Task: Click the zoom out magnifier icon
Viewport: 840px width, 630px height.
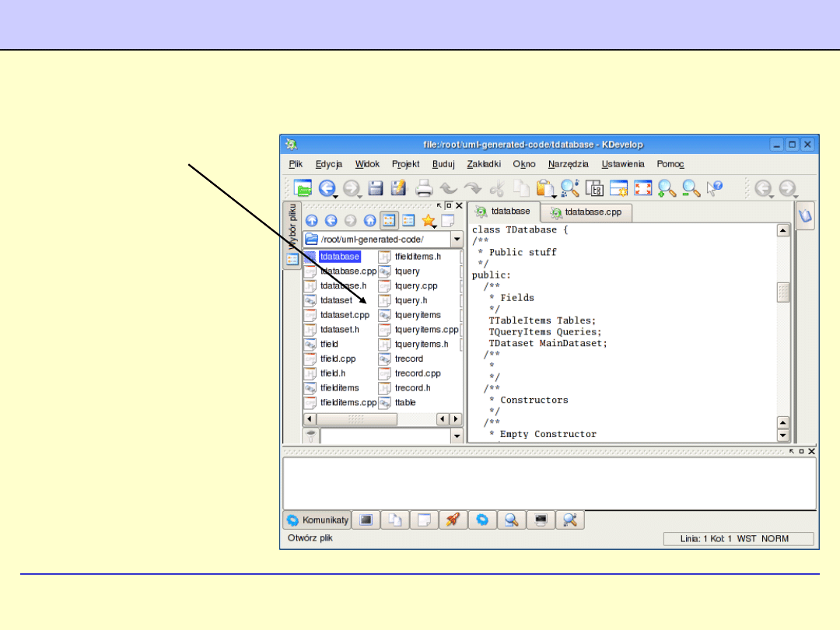Action: pyautogui.click(x=690, y=187)
